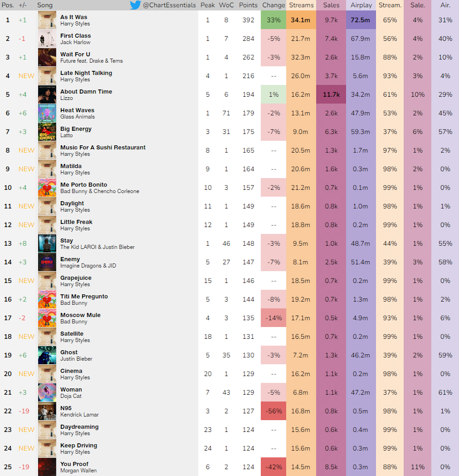
Task: Click the 61% airplay share for Woman
Action: pyautogui.click(x=445, y=392)
